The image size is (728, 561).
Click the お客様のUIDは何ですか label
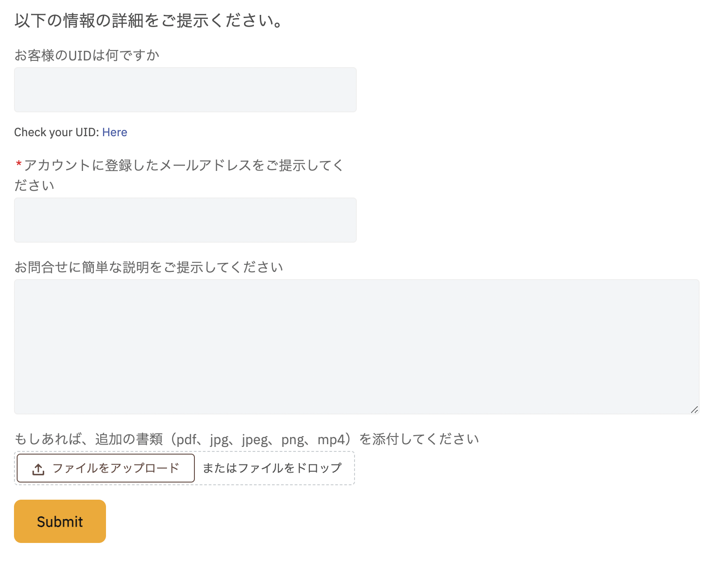87,55
